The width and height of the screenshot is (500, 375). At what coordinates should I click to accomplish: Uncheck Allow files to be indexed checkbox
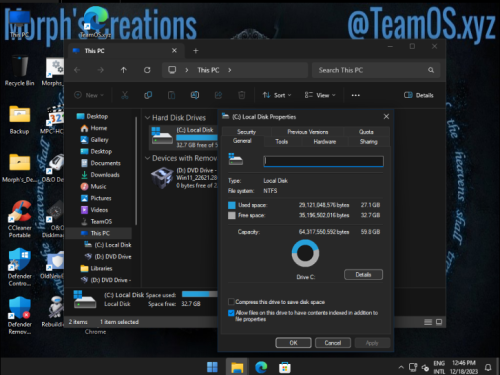(x=231, y=313)
